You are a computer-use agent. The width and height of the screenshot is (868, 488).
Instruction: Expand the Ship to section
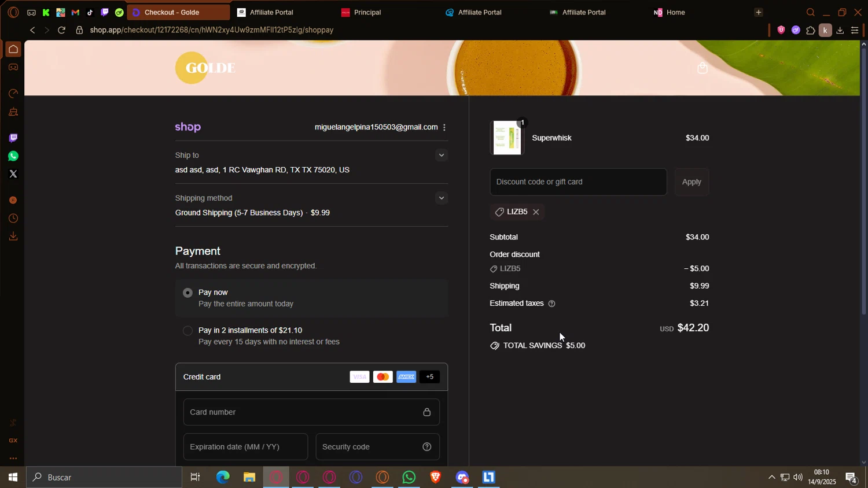442,155
